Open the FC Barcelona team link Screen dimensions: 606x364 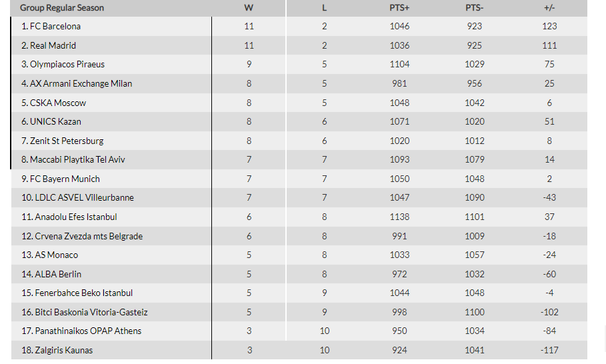55,26
